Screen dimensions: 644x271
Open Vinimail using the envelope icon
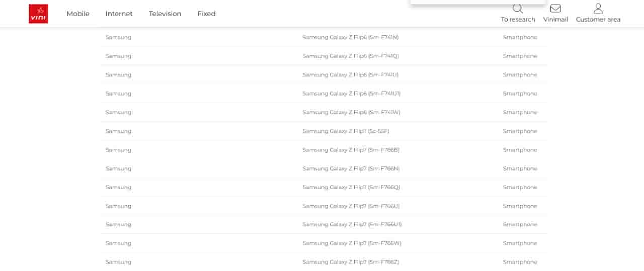[555, 9]
